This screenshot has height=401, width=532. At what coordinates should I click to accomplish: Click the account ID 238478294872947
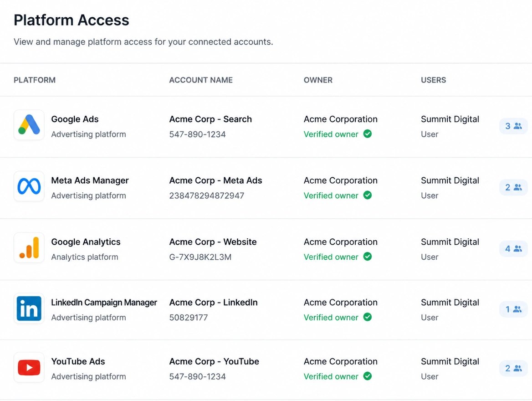pyautogui.click(x=207, y=195)
